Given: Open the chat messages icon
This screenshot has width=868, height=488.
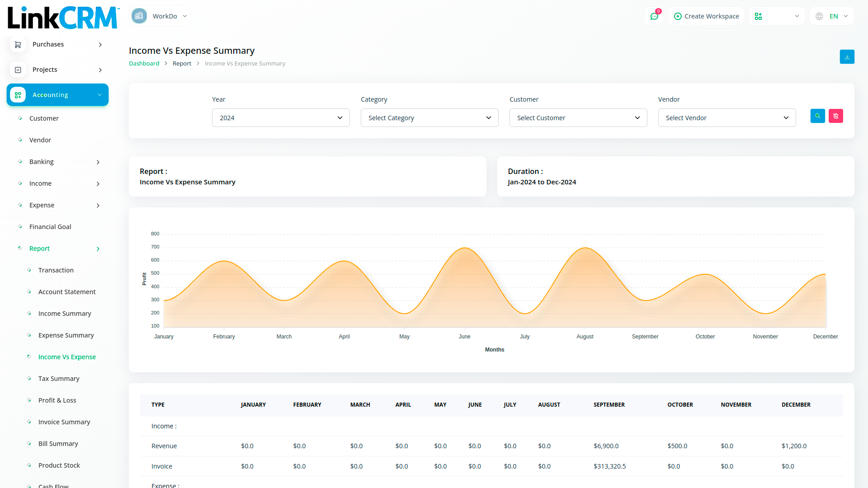Looking at the screenshot, I should pyautogui.click(x=654, y=16).
